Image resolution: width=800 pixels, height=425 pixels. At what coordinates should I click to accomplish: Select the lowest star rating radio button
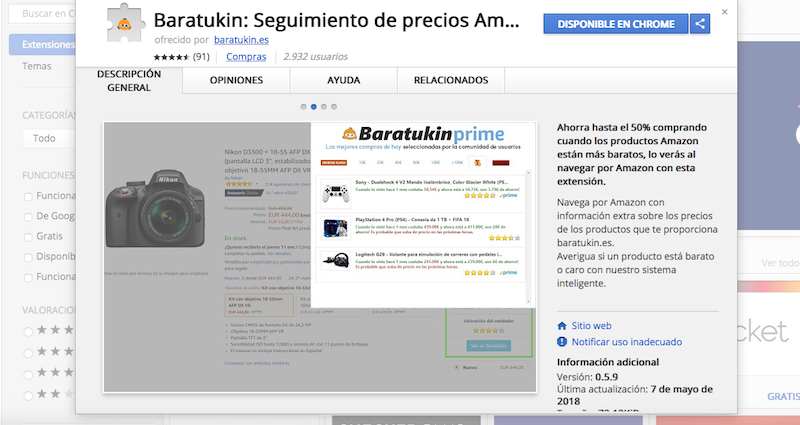coord(29,395)
